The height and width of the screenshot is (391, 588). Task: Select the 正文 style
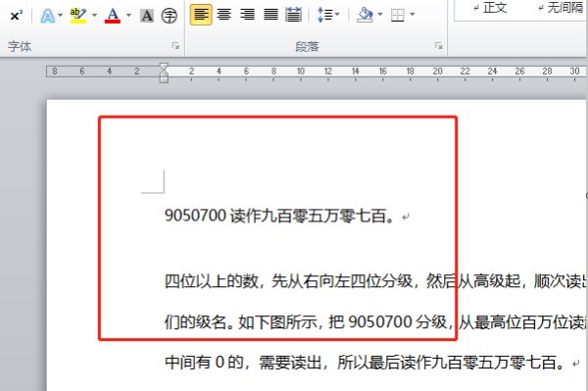(491, 8)
